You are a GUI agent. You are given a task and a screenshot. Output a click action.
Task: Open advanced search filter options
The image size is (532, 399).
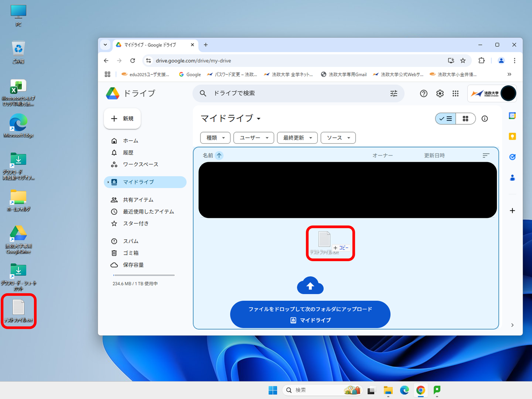point(394,94)
